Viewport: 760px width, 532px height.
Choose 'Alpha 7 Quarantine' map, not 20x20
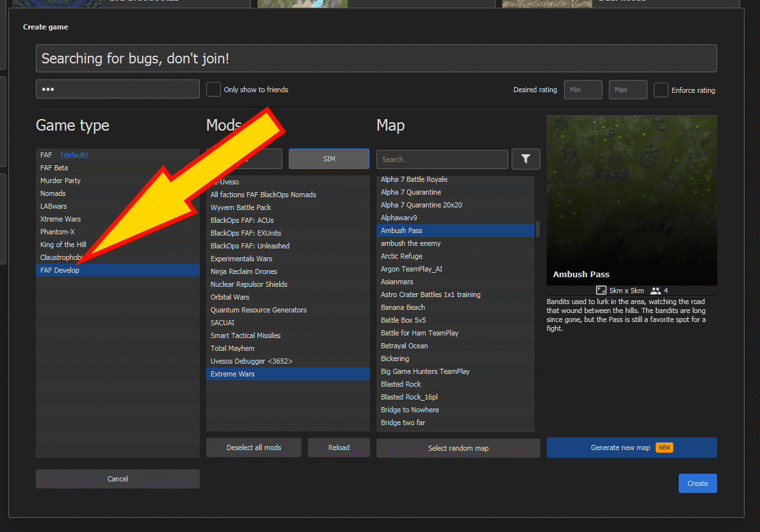click(x=455, y=192)
